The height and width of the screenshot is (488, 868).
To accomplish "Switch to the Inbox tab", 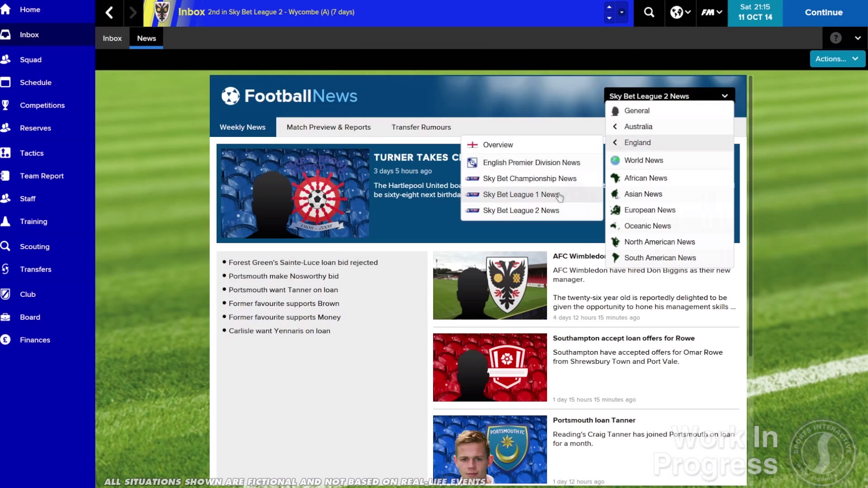I will (x=112, y=38).
